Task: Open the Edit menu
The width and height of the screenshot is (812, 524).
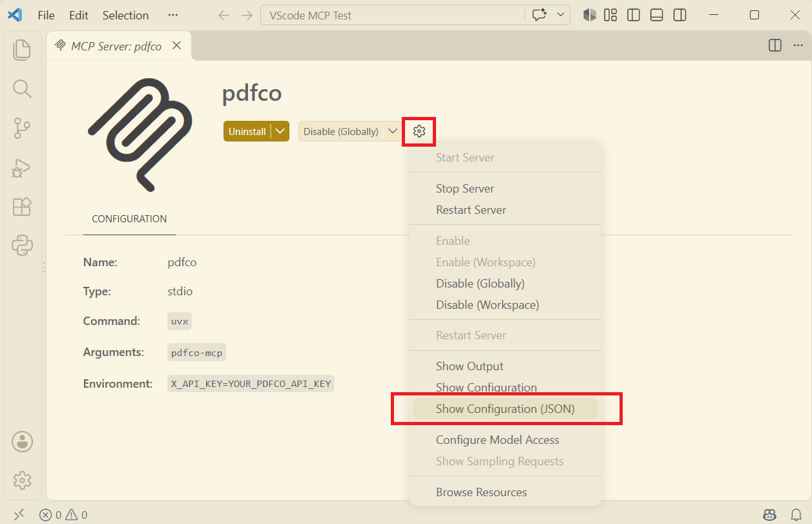Action: coord(79,15)
